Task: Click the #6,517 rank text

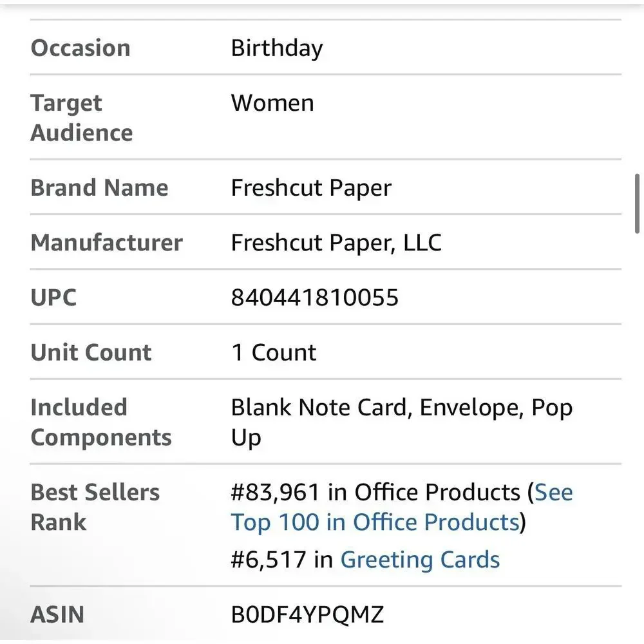Action: coord(268,560)
